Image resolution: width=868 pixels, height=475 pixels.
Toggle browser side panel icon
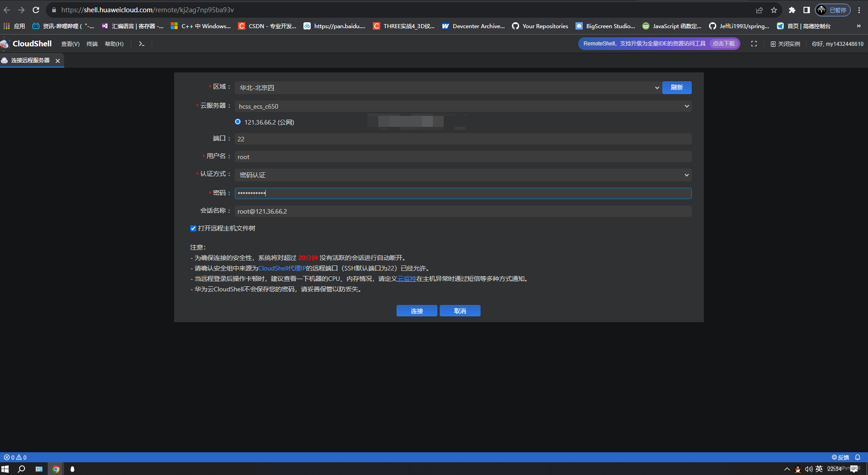coord(807,10)
